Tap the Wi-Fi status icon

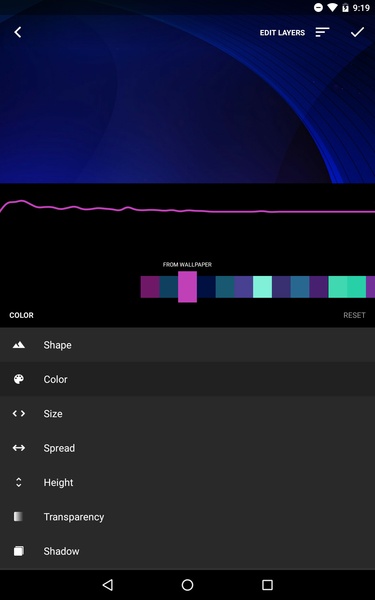tap(333, 7)
